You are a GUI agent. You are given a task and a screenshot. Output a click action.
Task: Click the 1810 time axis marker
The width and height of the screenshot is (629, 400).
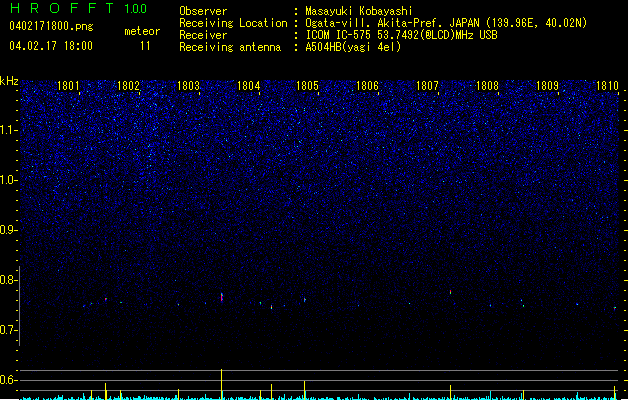(x=607, y=86)
